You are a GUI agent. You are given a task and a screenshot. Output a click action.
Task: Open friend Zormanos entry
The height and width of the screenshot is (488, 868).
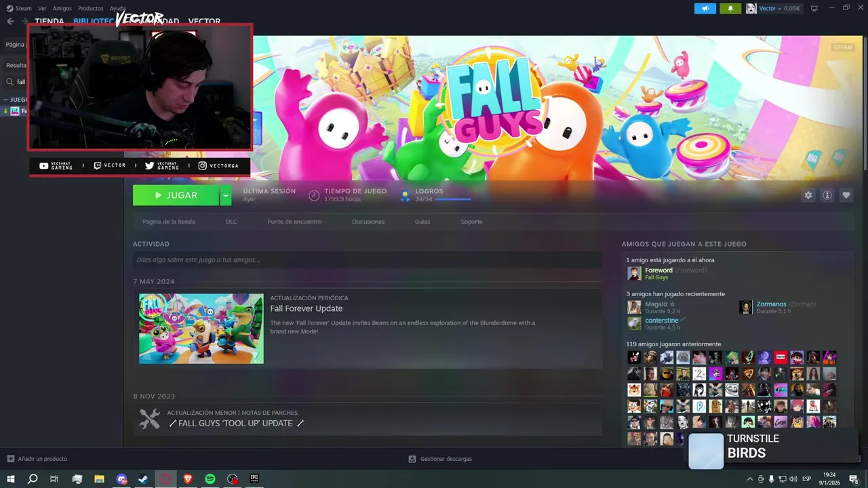click(x=778, y=307)
